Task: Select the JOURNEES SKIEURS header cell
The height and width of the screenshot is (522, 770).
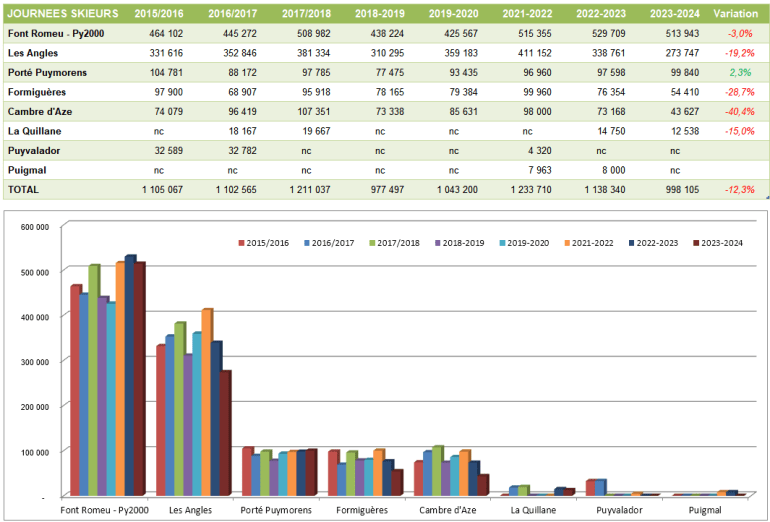Action: click(62, 14)
